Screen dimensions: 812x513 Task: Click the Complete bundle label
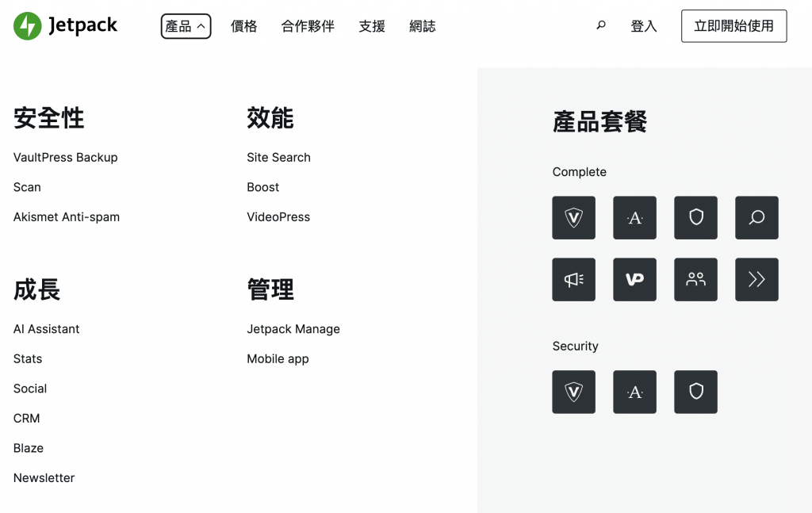(579, 172)
